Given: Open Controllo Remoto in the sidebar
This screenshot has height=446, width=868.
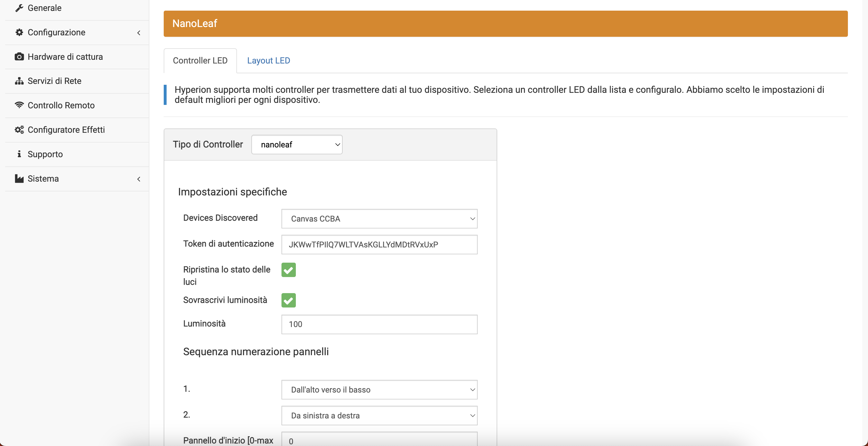Looking at the screenshot, I should (x=77, y=105).
